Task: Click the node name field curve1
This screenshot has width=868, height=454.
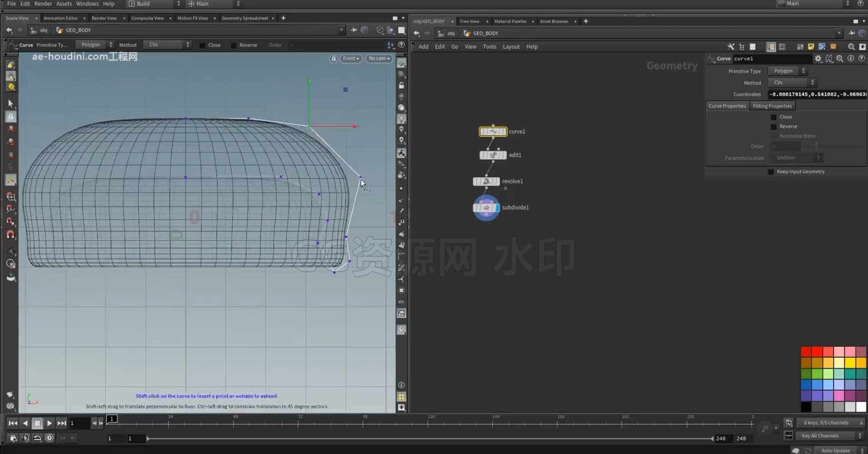Action: [772, 59]
